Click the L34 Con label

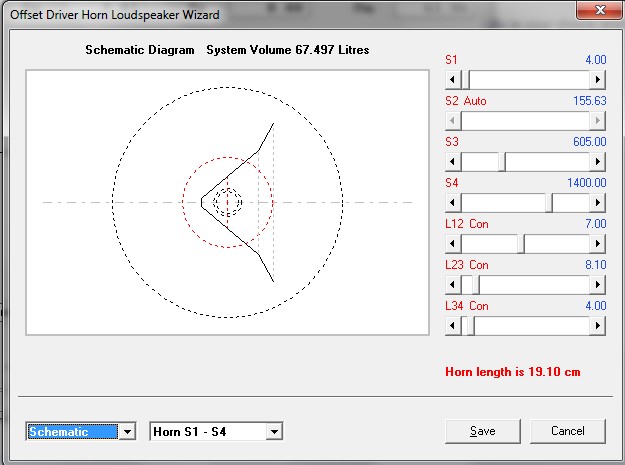(467, 306)
